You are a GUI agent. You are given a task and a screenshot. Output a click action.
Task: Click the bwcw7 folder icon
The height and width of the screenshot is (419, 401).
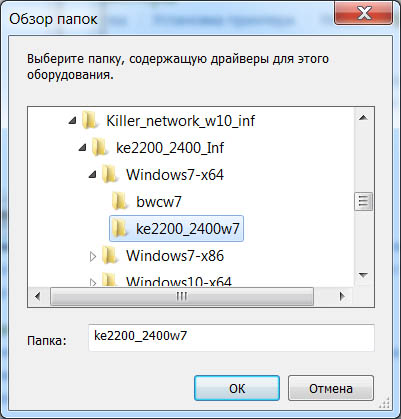(119, 201)
